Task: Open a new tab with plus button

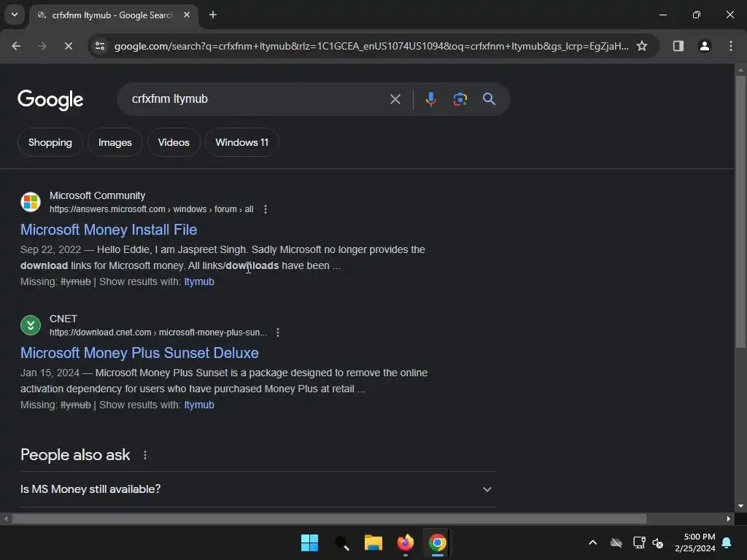Action: pos(213,15)
